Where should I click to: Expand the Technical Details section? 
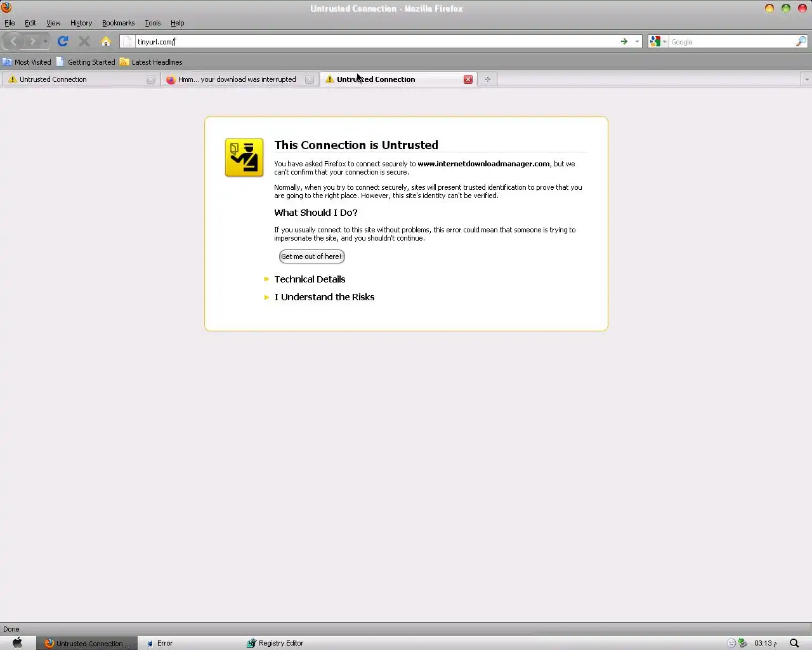310,279
